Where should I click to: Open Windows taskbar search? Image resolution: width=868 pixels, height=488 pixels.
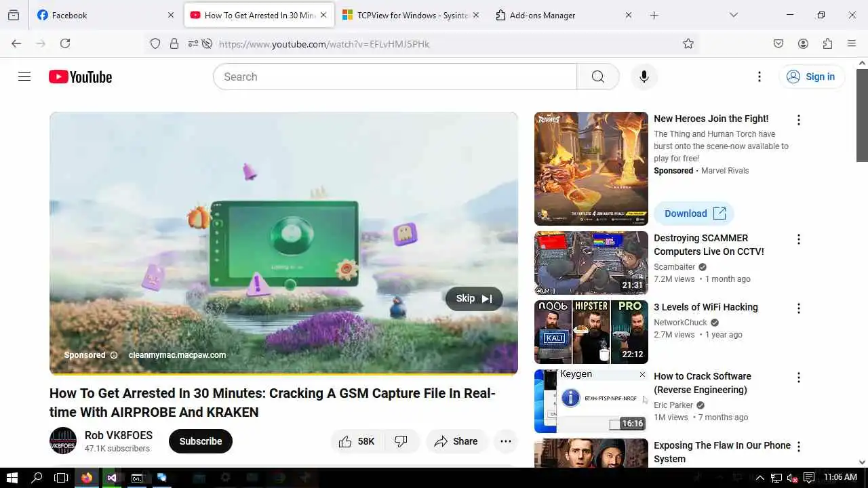(x=37, y=478)
